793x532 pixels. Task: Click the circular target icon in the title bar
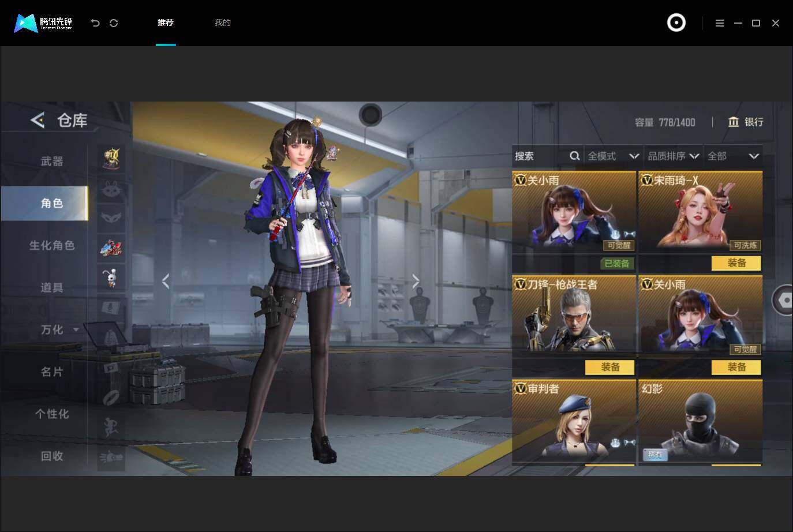click(x=676, y=23)
